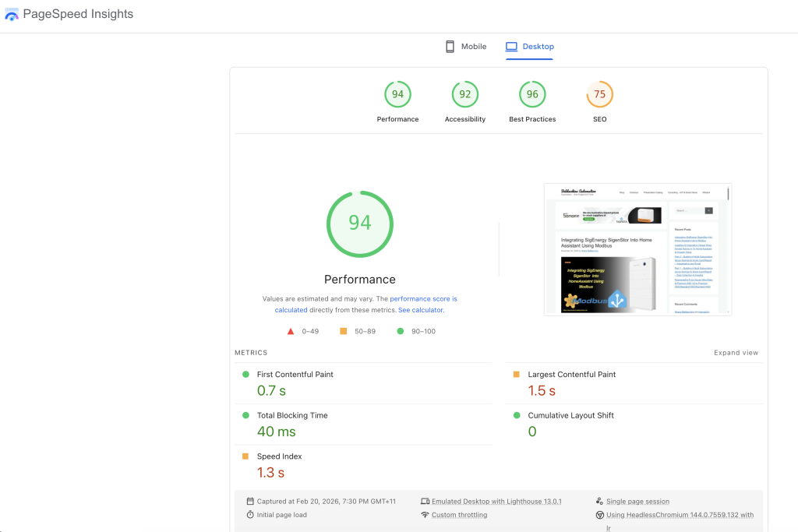Image resolution: width=798 pixels, height=532 pixels.
Task: Open the SEO score gauge 75
Action: coord(599,95)
